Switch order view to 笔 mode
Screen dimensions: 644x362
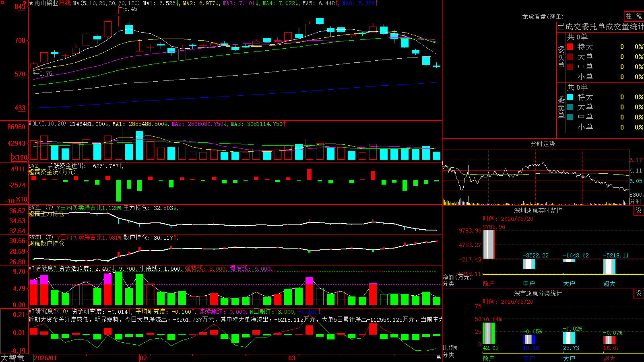coord(639,16)
